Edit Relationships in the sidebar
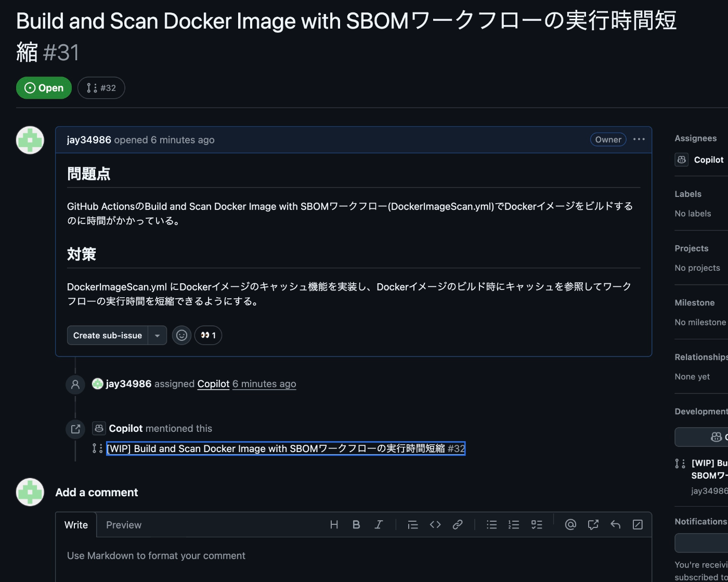 pyautogui.click(x=701, y=357)
